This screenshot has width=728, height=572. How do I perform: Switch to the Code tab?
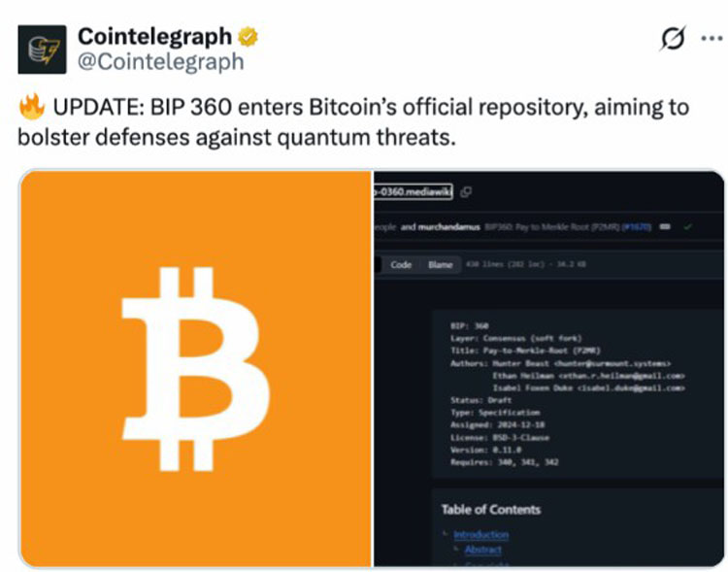tap(401, 265)
